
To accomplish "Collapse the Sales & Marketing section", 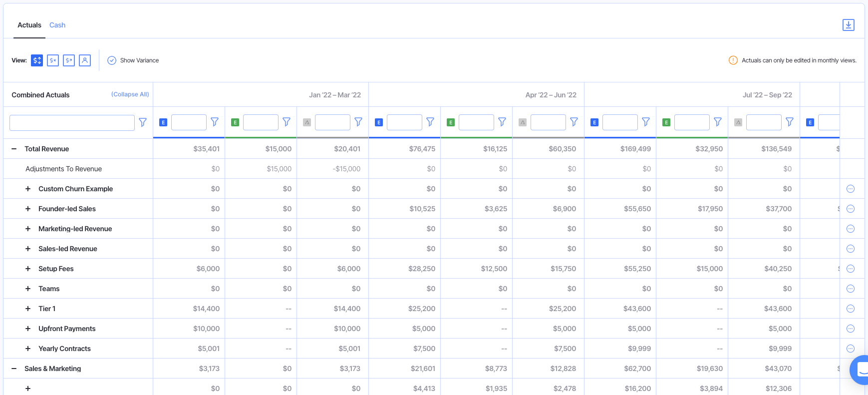I will (14, 369).
